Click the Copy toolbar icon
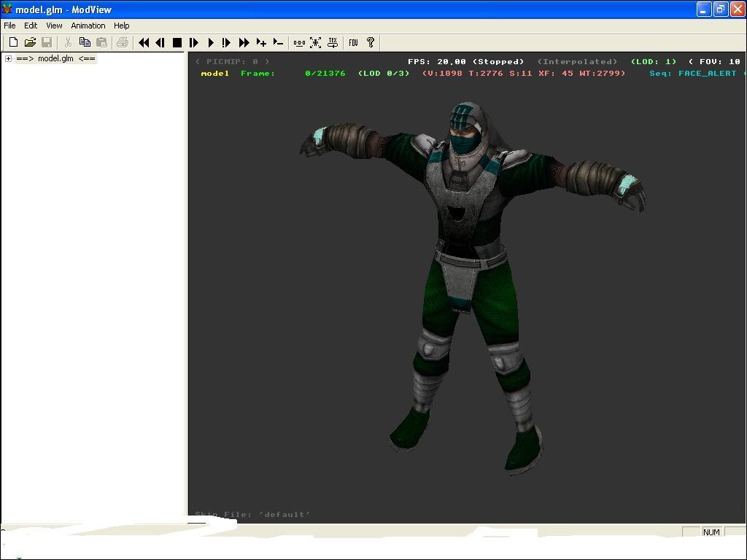 tap(85, 43)
